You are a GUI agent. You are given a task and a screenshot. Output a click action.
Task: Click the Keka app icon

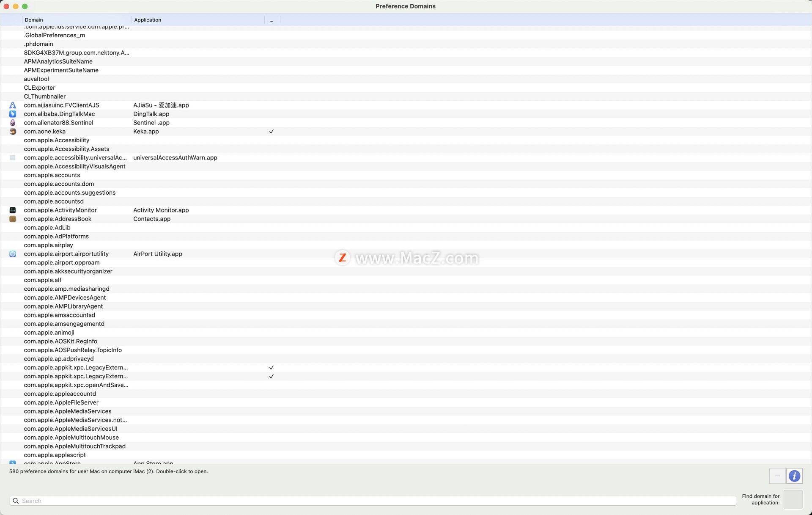(x=13, y=132)
